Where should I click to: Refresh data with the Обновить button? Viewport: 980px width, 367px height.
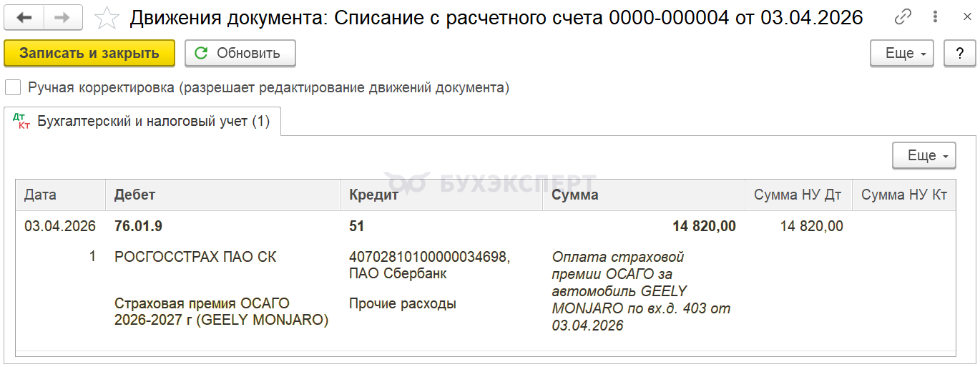point(240,53)
